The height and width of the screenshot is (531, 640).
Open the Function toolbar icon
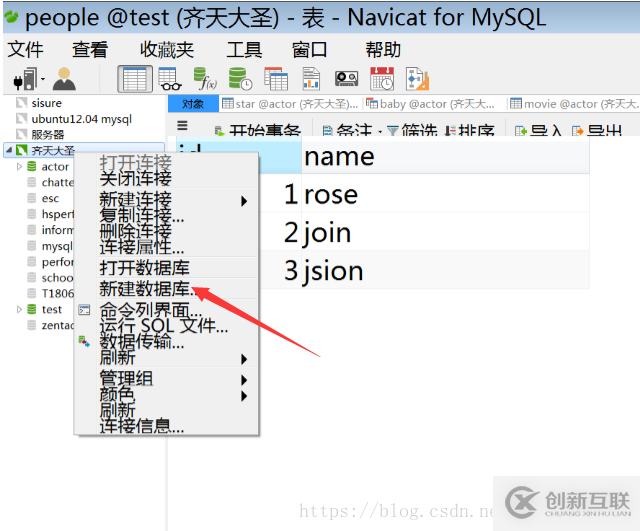point(205,79)
